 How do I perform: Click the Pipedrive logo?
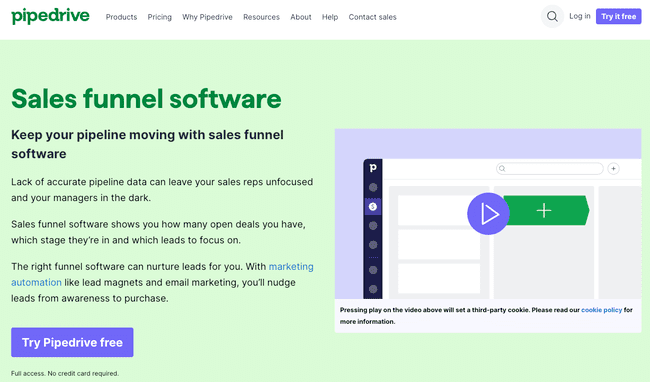(x=50, y=17)
